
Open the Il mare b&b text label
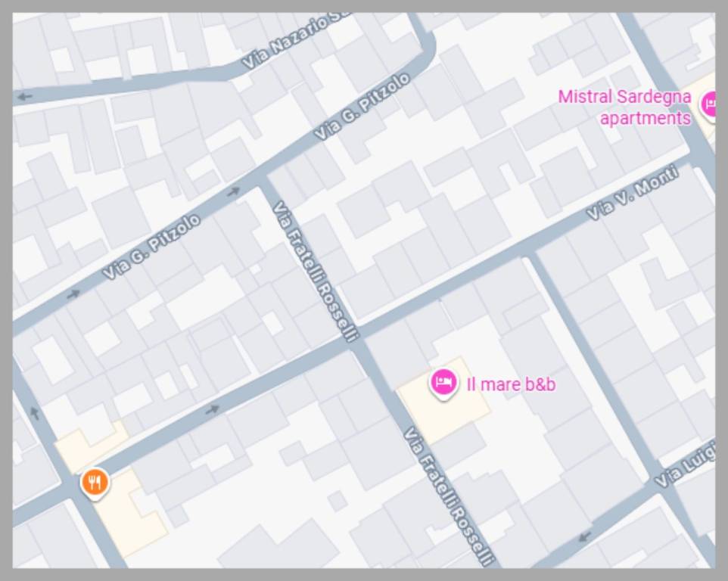pos(511,384)
